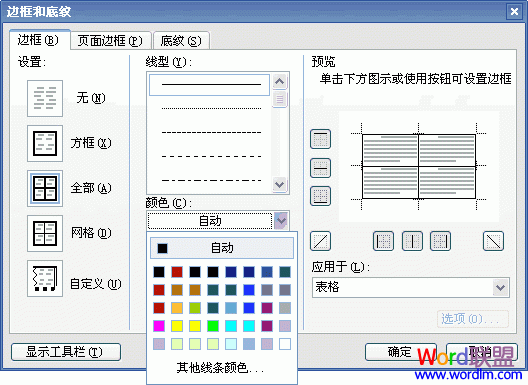528x385 pixels.
Task: Select the 无 (None) border setting icon
Action: click(45, 98)
